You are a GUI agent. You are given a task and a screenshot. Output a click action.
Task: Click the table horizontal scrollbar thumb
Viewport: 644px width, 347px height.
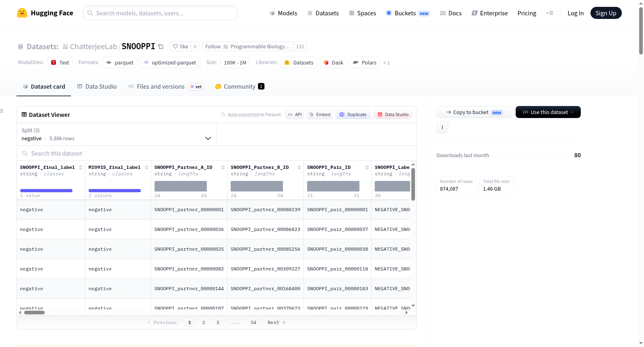click(x=34, y=312)
